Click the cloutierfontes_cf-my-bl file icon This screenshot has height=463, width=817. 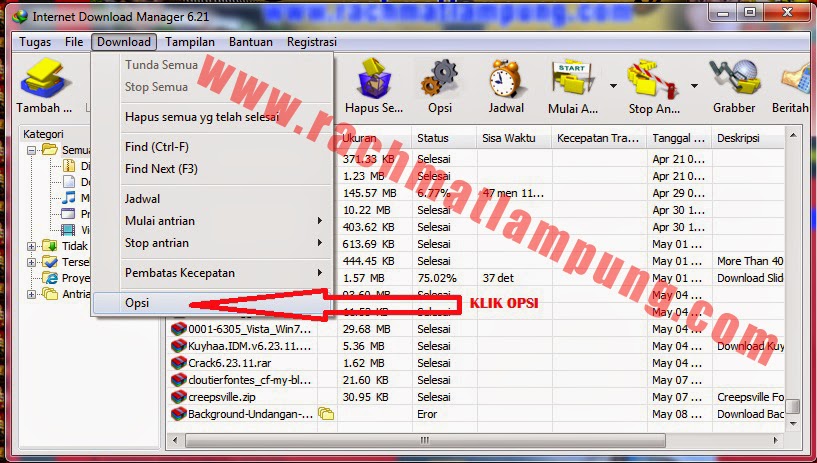click(179, 380)
